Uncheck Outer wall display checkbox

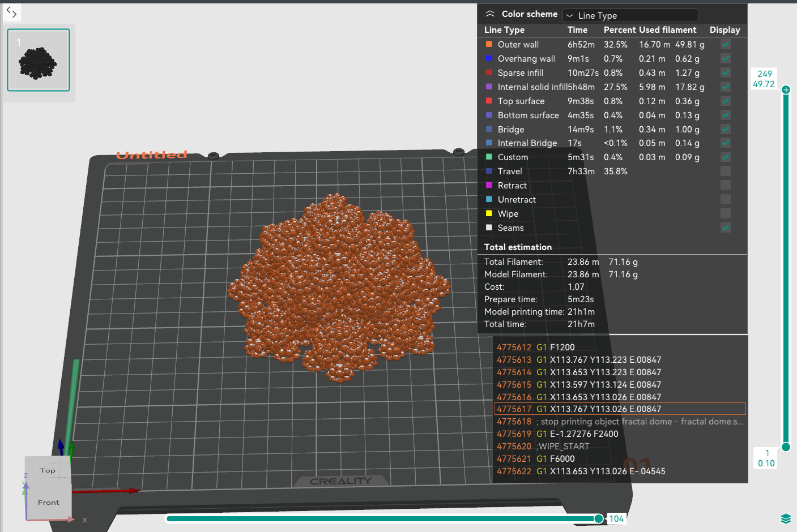click(x=726, y=44)
